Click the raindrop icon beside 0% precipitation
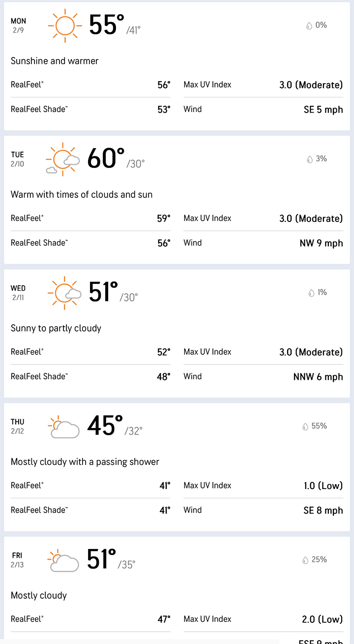 pos(309,26)
